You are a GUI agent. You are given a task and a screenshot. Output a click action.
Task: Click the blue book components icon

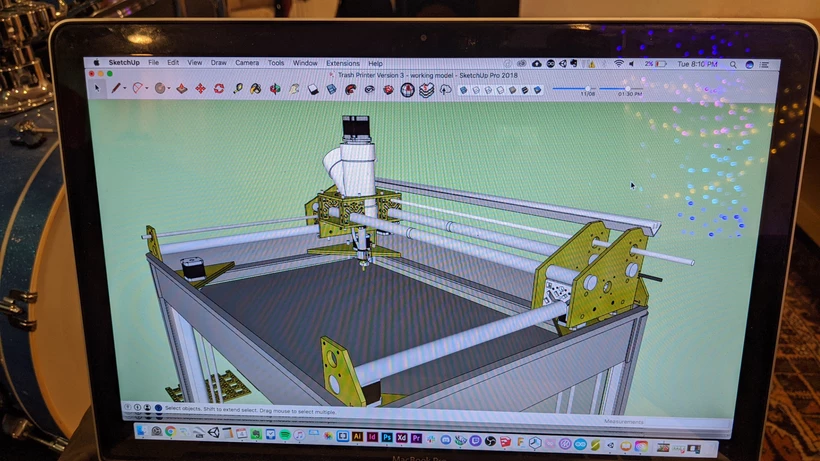[332, 89]
